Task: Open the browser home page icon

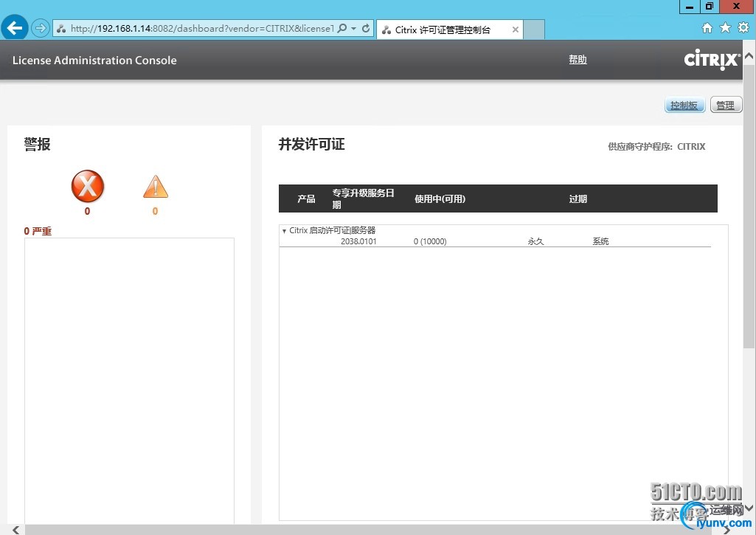Action: coord(707,28)
